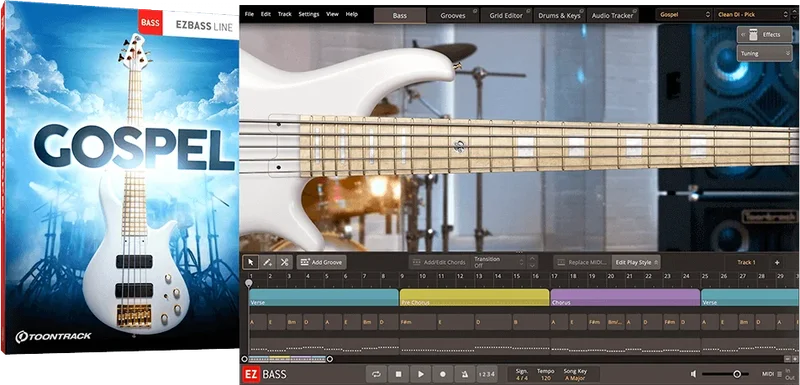
Task: Start playback with the play button
Action: pyautogui.click(x=420, y=374)
